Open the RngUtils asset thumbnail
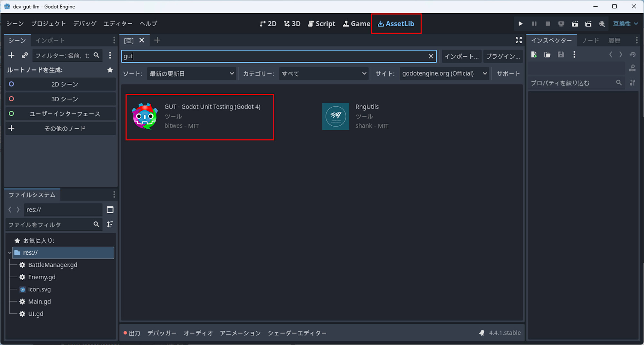The width and height of the screenshot is (644, 345). 336,116
